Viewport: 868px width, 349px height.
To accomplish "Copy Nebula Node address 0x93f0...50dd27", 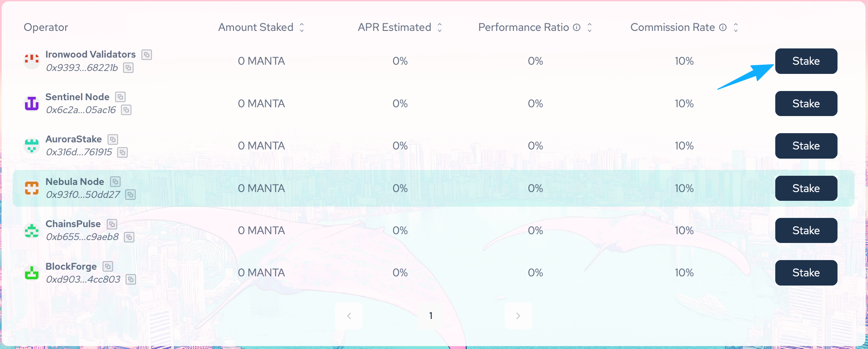I will click(x=130, y=195).
